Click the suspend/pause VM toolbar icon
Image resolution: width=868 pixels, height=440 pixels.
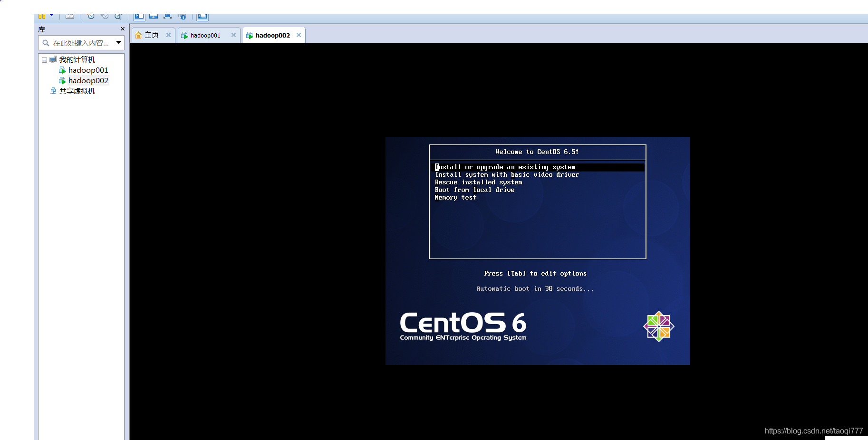(42, 16)
